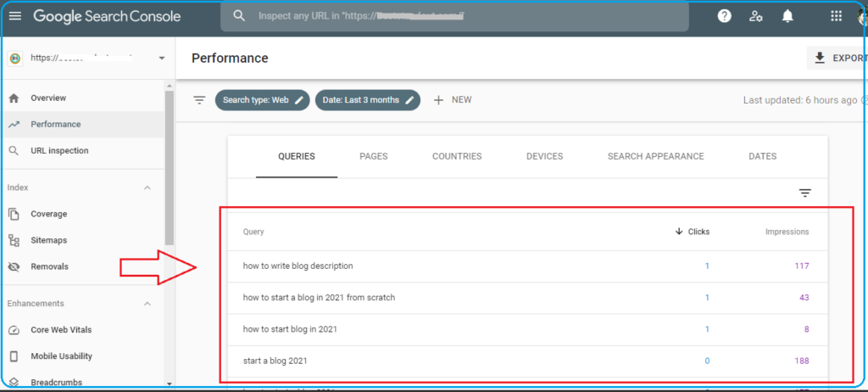
Task: Click impressions value 43
Action: click(x=804, y=298)
